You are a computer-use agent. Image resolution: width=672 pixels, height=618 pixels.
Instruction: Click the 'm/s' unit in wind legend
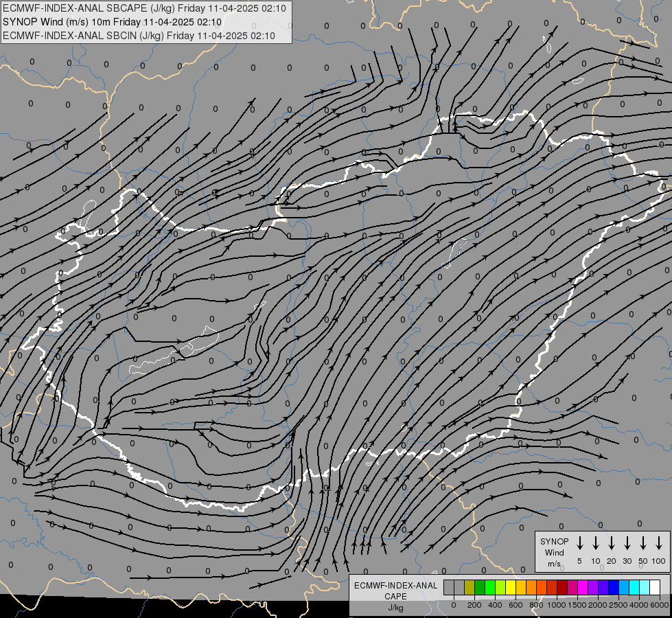tap(554, 564)
